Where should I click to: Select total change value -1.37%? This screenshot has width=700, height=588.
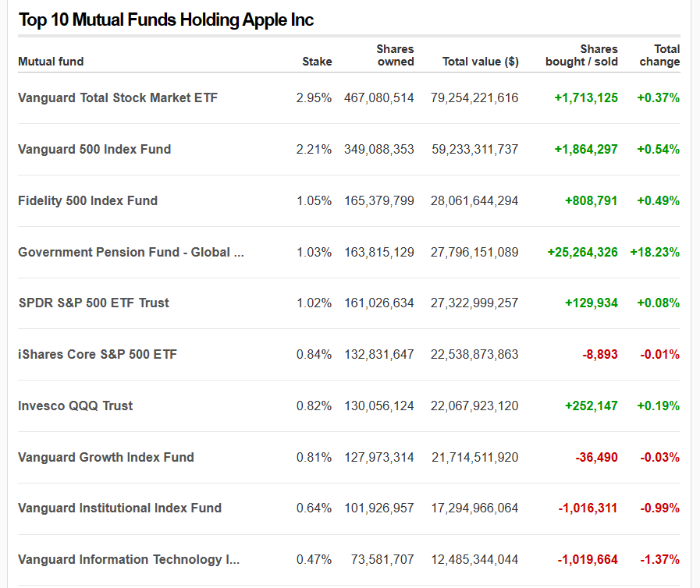[660, 559]
